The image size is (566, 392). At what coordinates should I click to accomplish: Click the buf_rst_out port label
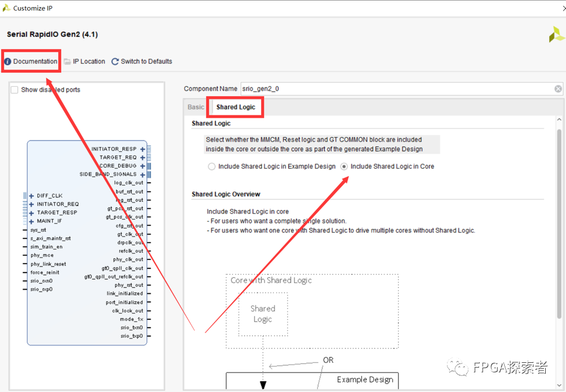coord(130,192)
